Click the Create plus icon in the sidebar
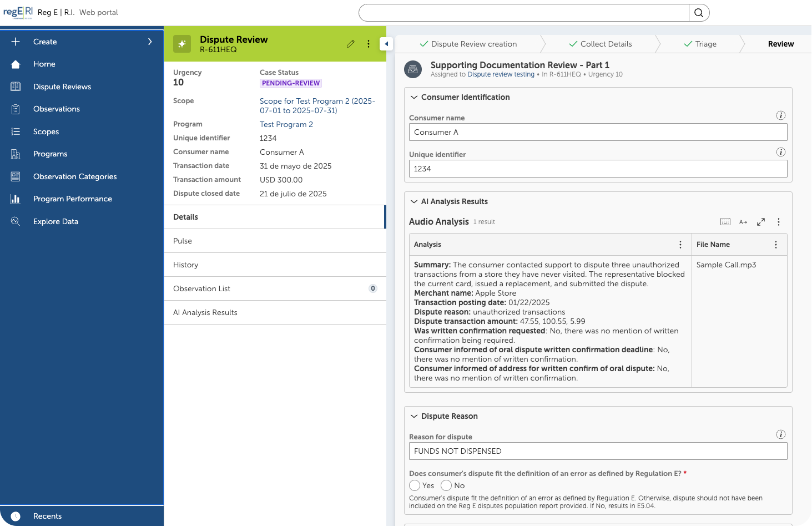The height and width of the screenshot is (527, 812). coord(15,42)
